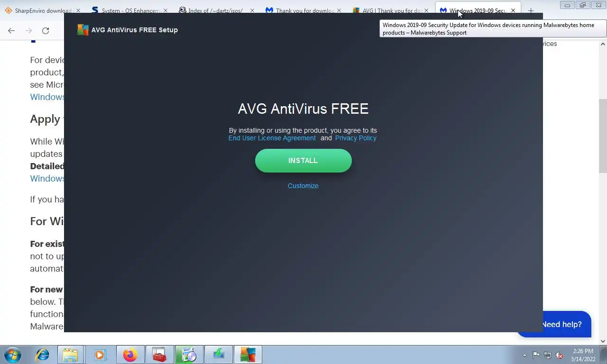Viewport: 607px width, 364px height.
Task: Open the disc installer taskbar icon
Action: (x=189, y=355)
